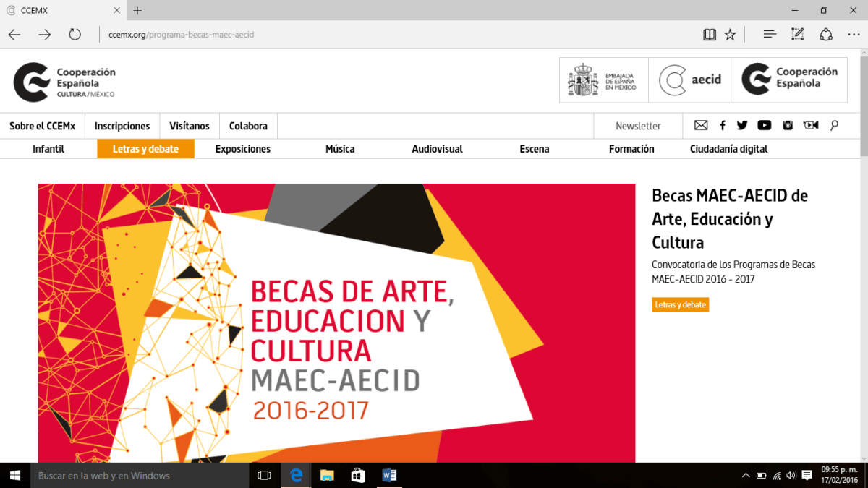Select the Infantil category tab
The image size is (868, 488).
48,149
